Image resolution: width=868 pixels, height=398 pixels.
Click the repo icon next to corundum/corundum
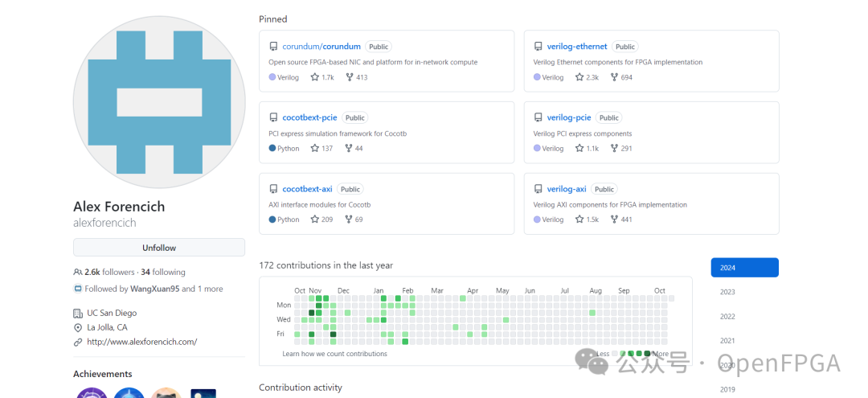pyautogui.click(x=273, y=47)
